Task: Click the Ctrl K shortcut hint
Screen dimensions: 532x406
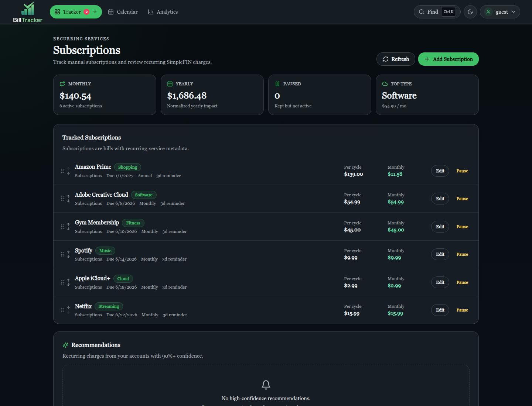Action: point(449,12)
